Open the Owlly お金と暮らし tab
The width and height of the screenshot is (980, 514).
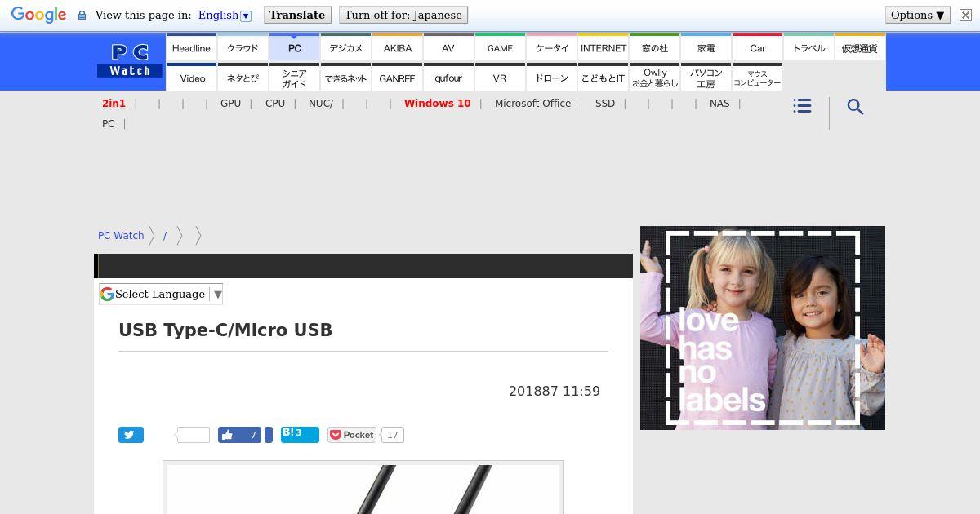[x=654, y=78]
